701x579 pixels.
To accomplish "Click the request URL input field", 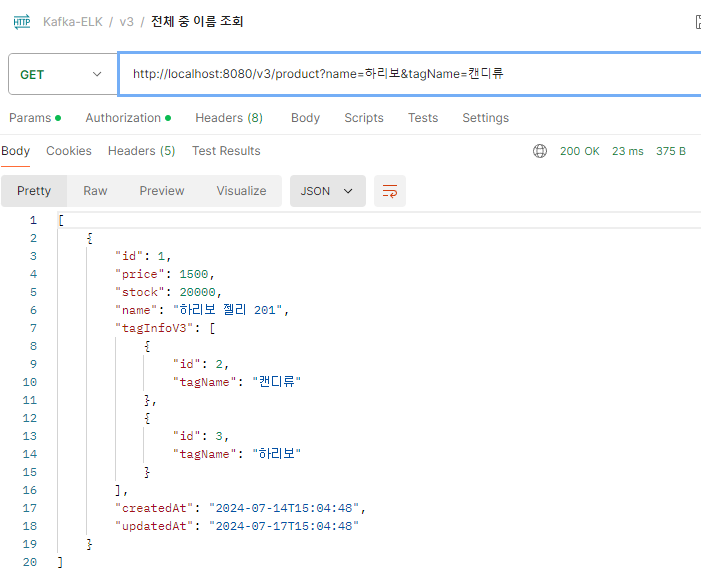I will (410, 74).
